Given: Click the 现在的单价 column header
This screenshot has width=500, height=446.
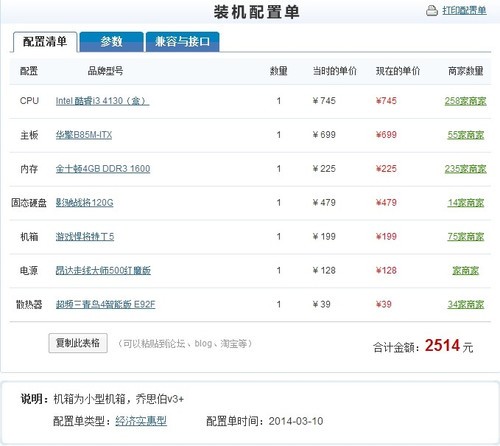Looking at the screenshot, I should (x=398, y=71).
